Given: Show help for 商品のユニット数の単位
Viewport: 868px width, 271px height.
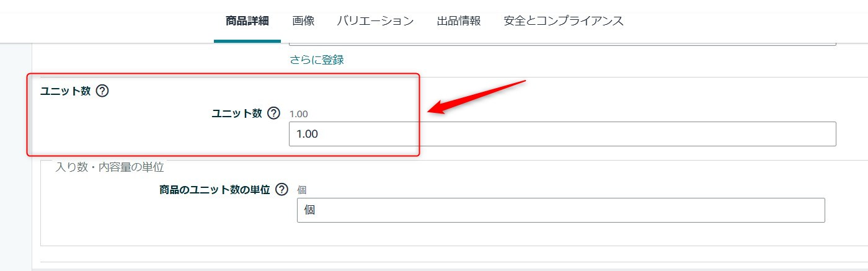Looking at the screenshot, I should pos(282,190).
